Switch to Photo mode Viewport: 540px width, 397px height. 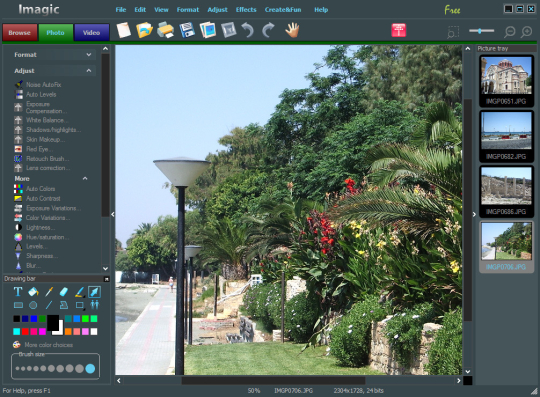55,32
